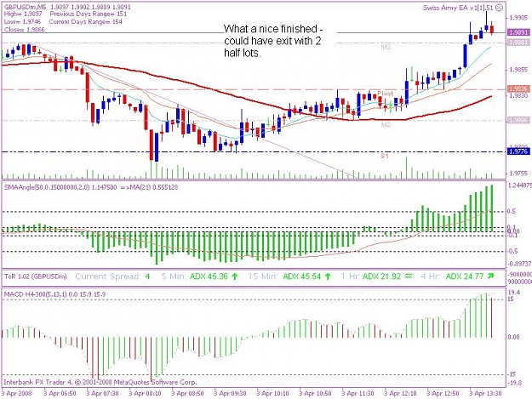
Task: Click the blue 1.9776 S1 price tag
Action: (x=518, y=151)
